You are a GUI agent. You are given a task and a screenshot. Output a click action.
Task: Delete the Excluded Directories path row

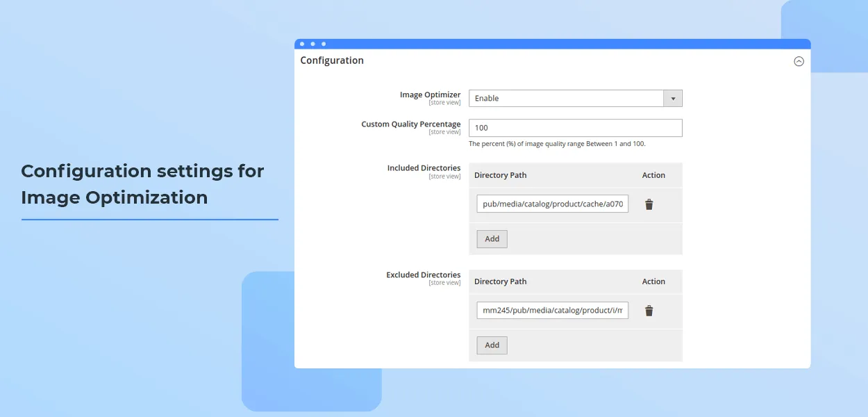(649, 311)
